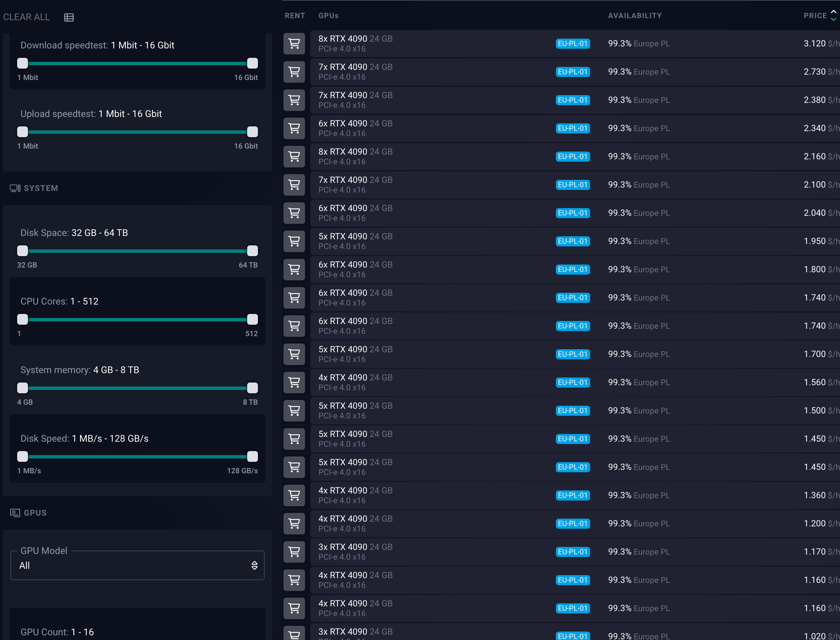840x640 pixels.
Task: Click the sort chevrons inside the GPU Model field
Action: tap(254, 565)
